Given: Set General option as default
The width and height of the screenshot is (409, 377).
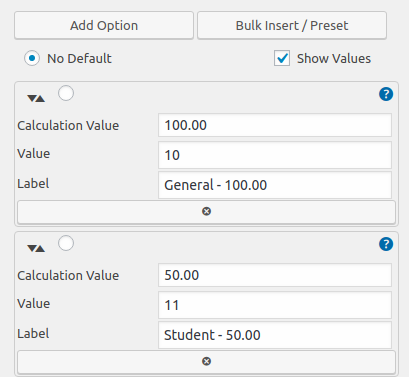Looking at the screenshot, I should (66, 93).
